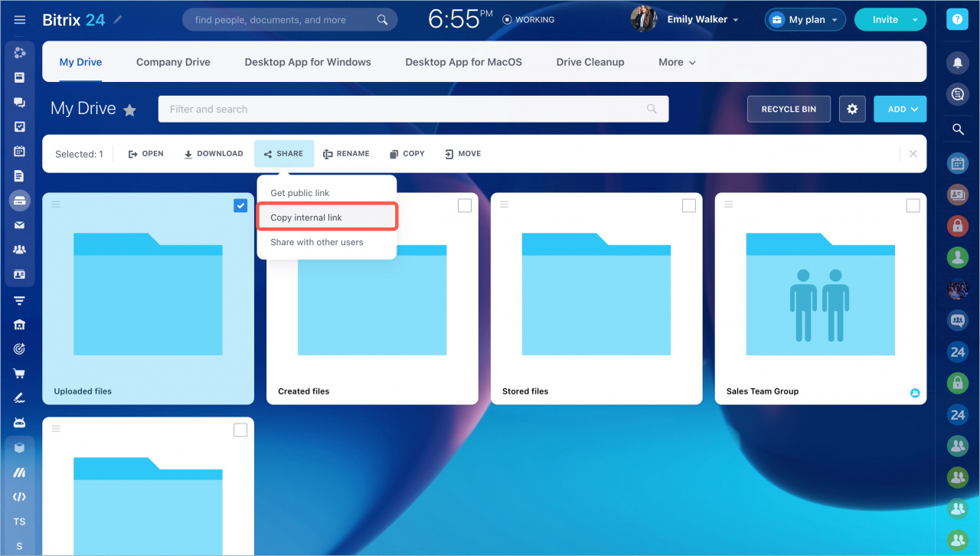Screen dimensions: 980x556
Task: Open the Mail envelope icon in left sidebar
Action: pos(20,225)
